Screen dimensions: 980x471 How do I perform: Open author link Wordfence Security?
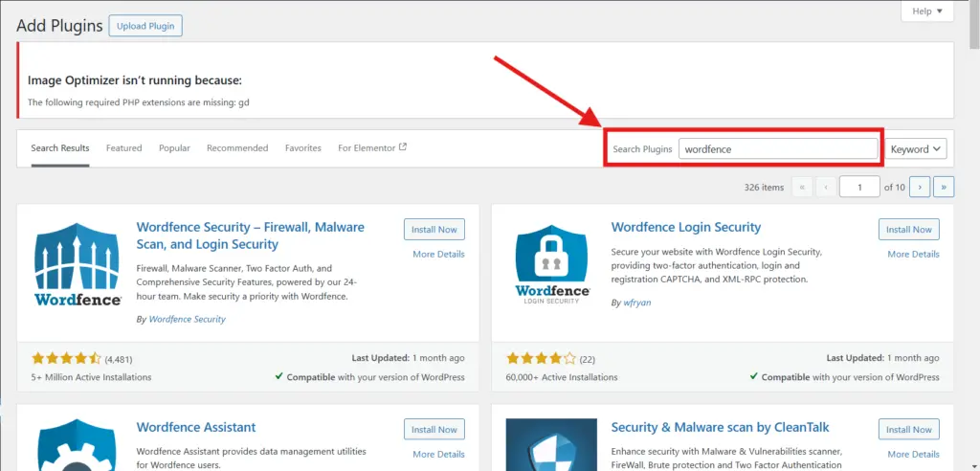coord(187,319)
